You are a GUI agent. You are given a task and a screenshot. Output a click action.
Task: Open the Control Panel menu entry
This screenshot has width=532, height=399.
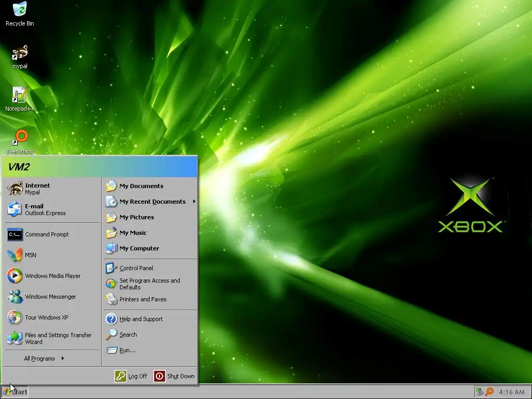pos(151,268)
